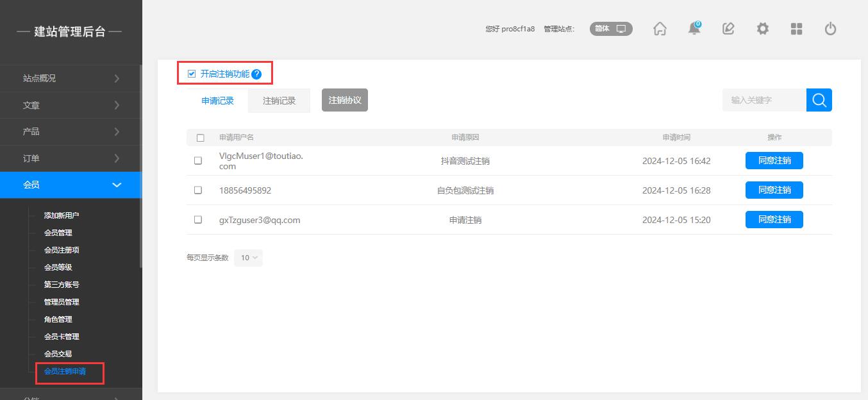
Task: Open the home icon in top bar
Action: coord(660,29)
